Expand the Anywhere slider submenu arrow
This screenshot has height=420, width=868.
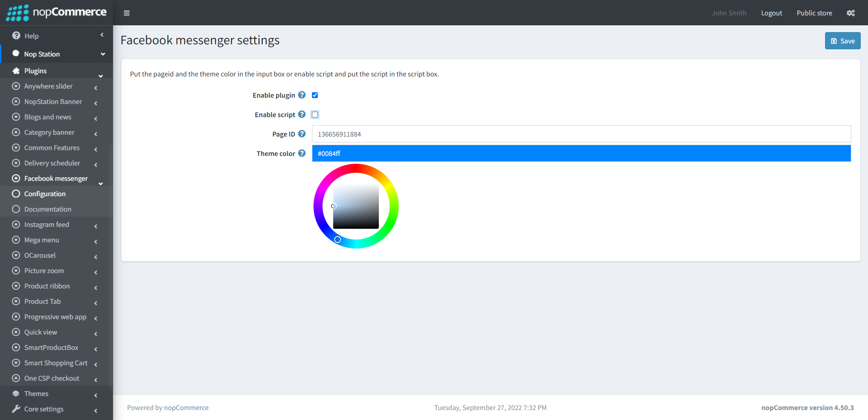click(96, 88)
